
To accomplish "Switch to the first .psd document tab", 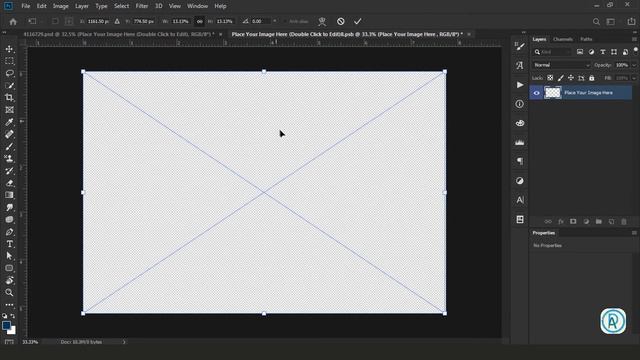I will (x=119, y=34).
